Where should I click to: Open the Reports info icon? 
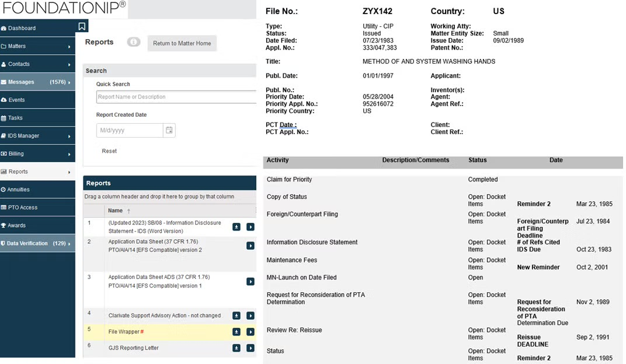point(134,42)
